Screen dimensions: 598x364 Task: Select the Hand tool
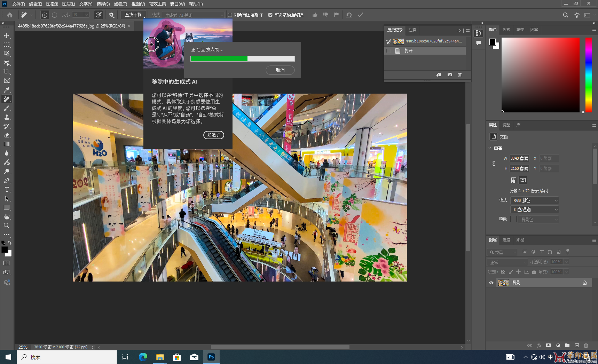[x=7, y=216]
